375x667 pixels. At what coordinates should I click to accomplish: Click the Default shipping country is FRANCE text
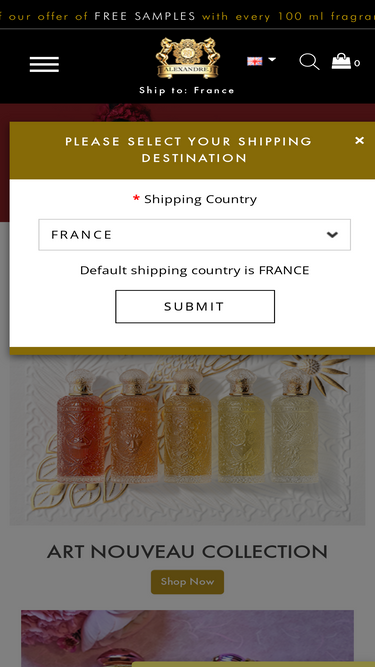point(195,271)
